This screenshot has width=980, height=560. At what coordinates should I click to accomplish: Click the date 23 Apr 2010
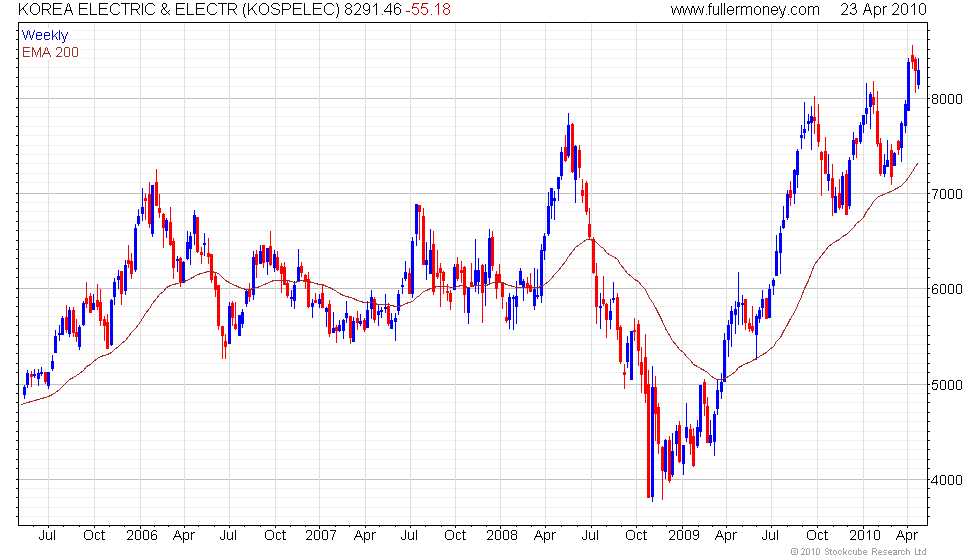click(x=883, y=9)
